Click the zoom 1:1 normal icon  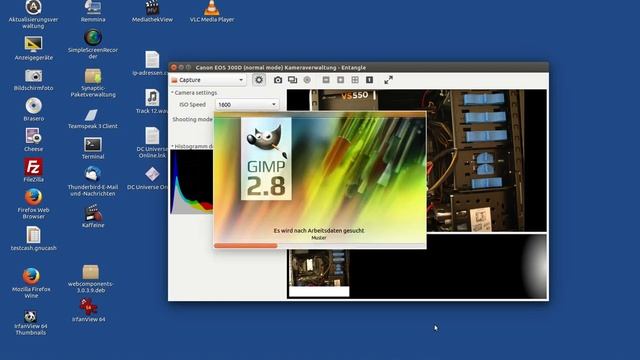pos(369,80)
